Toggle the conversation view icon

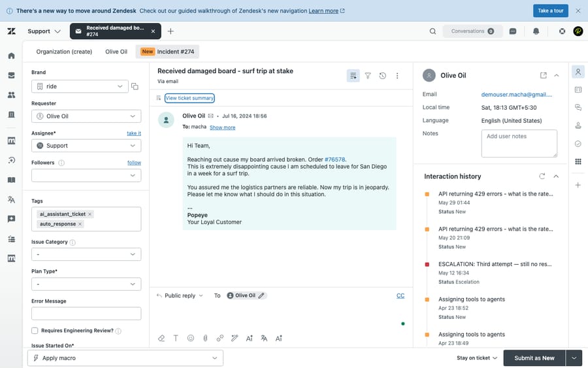353,76
